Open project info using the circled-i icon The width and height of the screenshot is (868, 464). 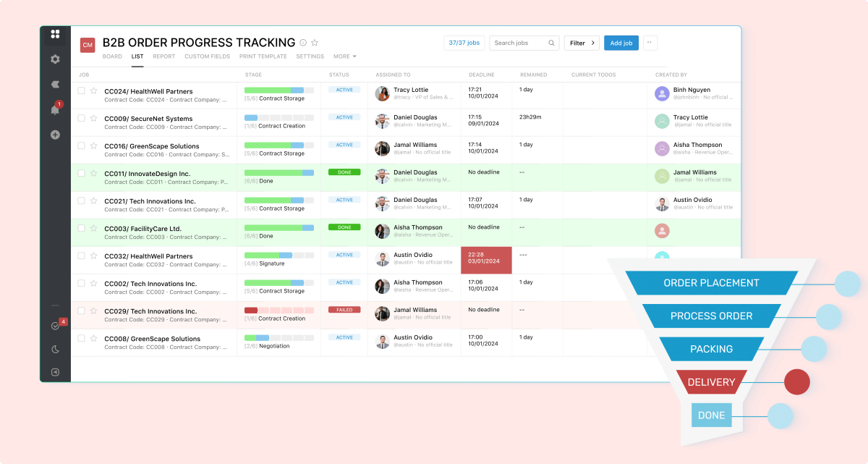click(x=302, y=43)
